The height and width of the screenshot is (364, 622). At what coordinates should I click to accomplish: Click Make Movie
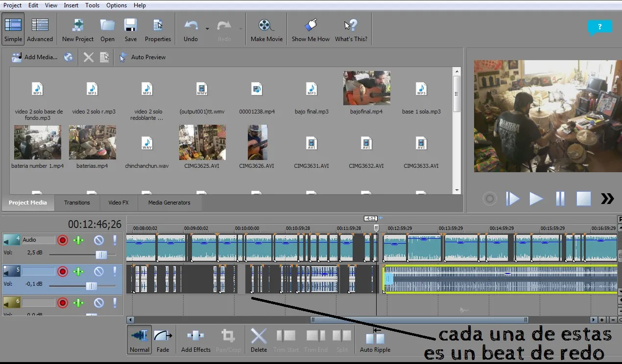pos(266,29)
